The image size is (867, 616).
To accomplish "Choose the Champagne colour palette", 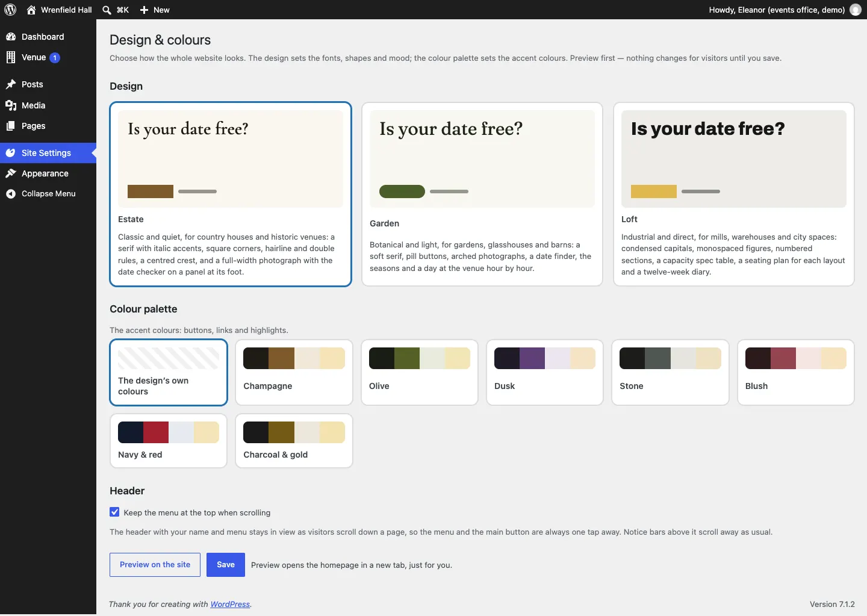I will point(294,373).
